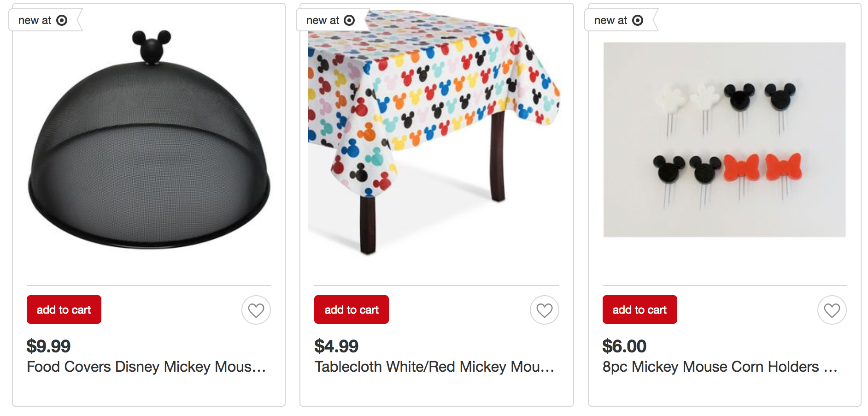Click the $9.99 price text
Image resolution: width=868 pixels, height=416 pixels.
pyautogui.click(x=48, y=346)
